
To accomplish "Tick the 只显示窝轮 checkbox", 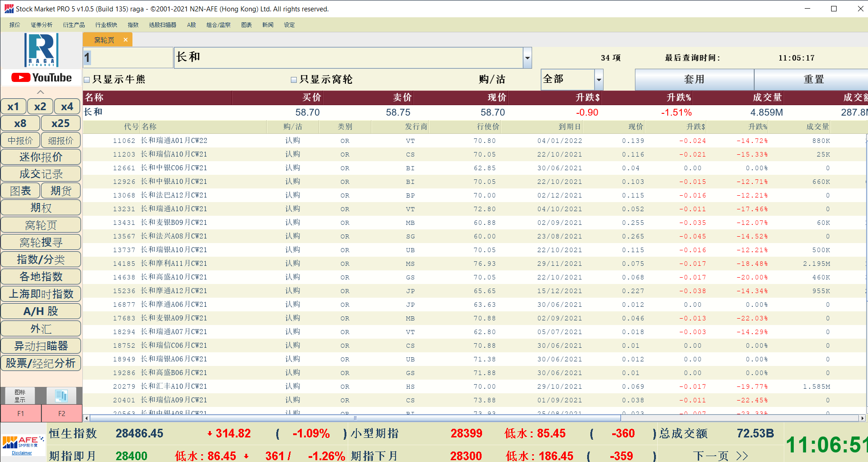I will (x=294, y=80).
